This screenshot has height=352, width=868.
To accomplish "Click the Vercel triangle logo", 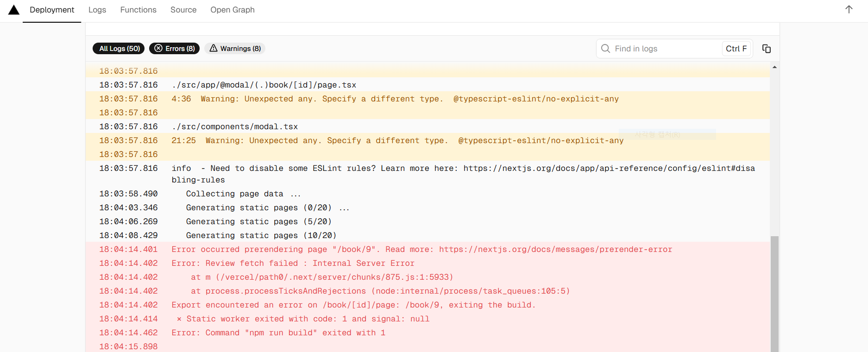I will [14, 10].
